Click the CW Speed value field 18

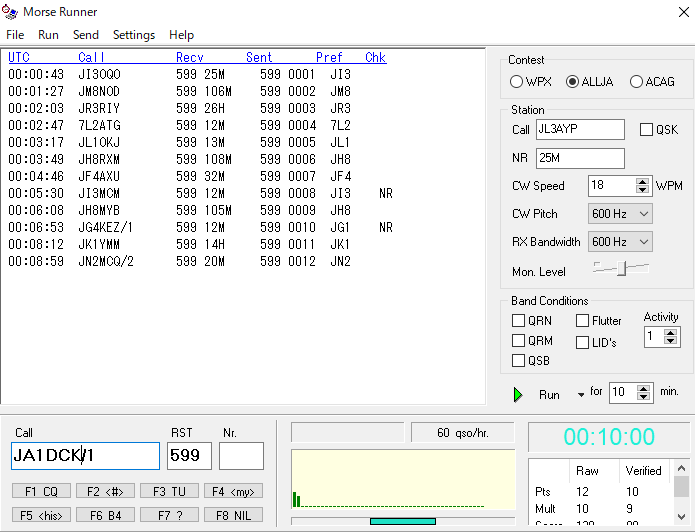click(x=612, y=185)
